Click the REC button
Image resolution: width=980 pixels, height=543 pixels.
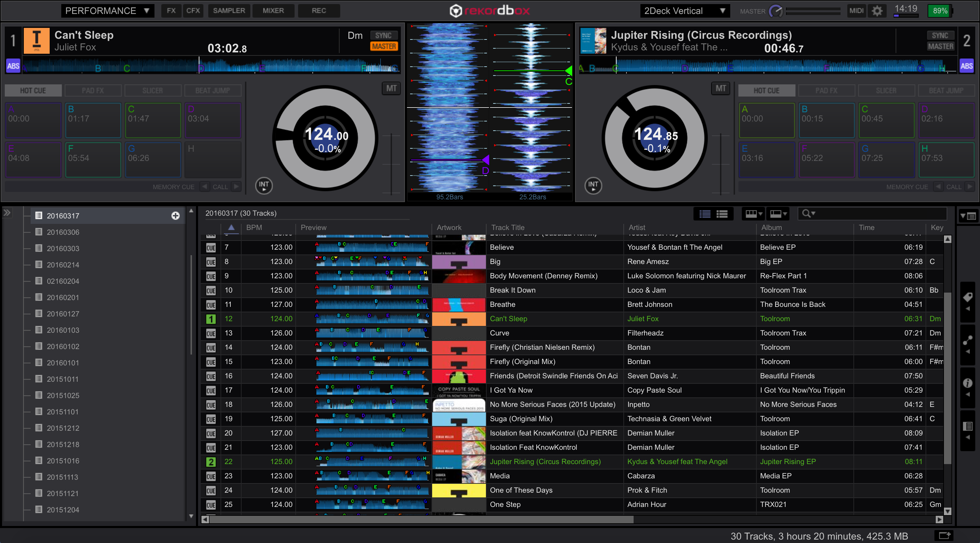tap(318, 11)
